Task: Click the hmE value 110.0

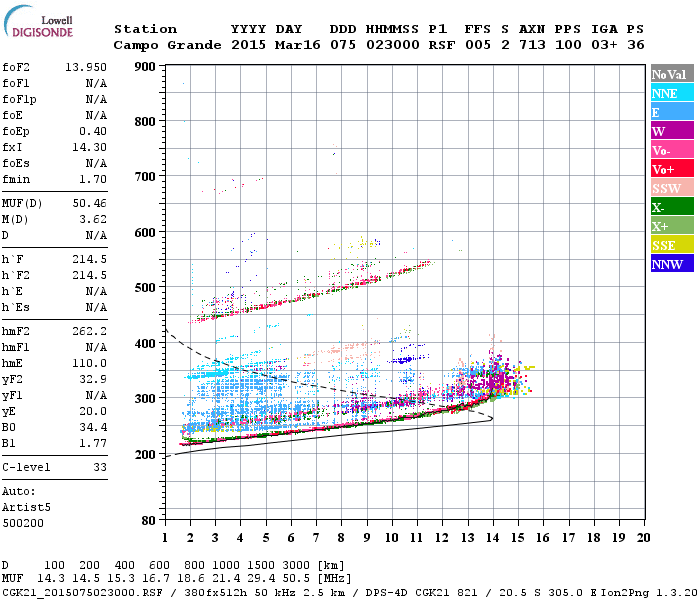Action: click(x=90, y=363)
